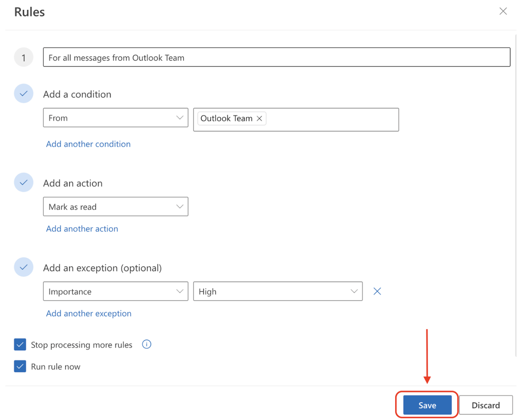517x420 pixels.
Task: Click Add another condition
Action: tap(88, 144)
